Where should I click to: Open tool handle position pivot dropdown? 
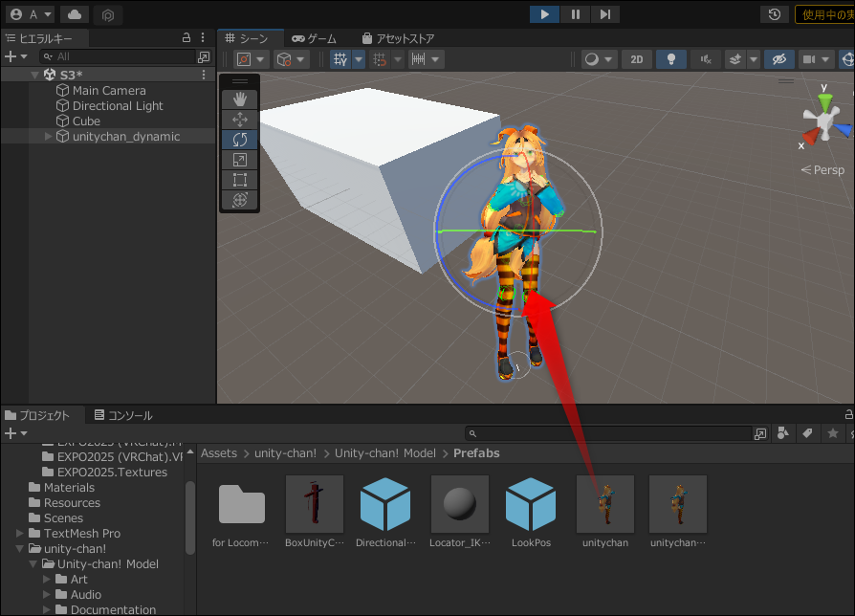click(251, 59)
